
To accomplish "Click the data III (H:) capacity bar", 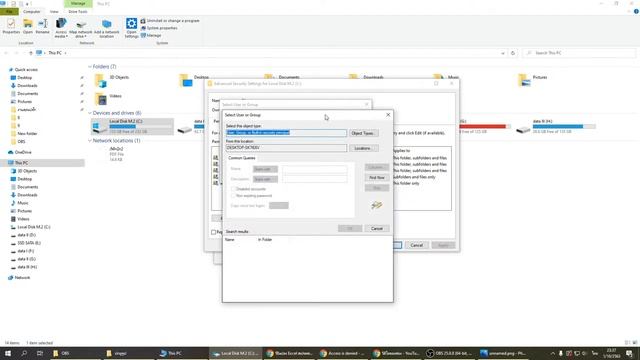I will point(564,127).
